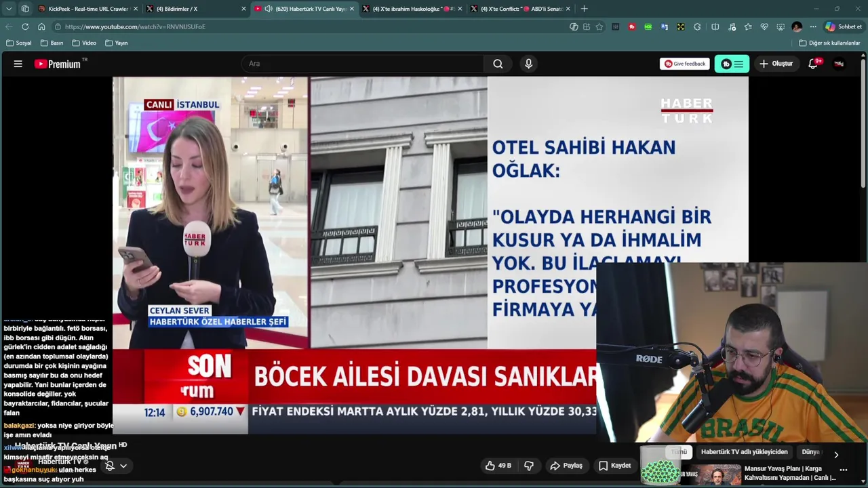
Task: Click the YouTube search field
Action: 363,64
